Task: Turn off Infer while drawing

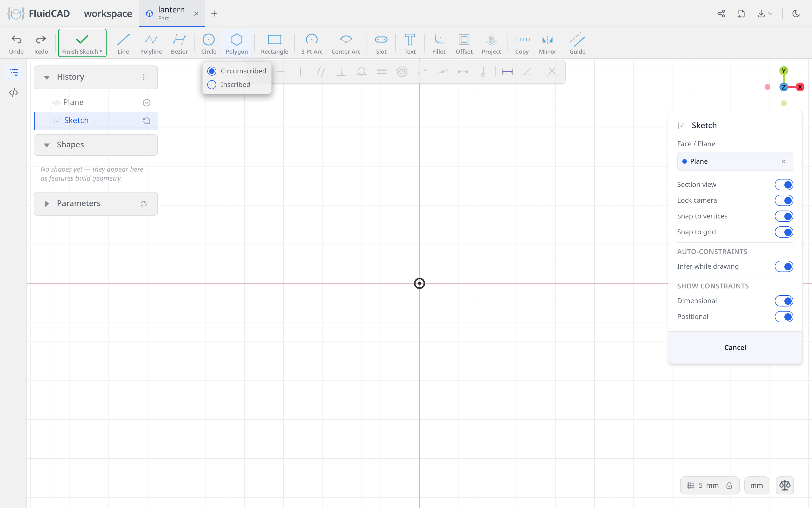Action: click(784, 266)
